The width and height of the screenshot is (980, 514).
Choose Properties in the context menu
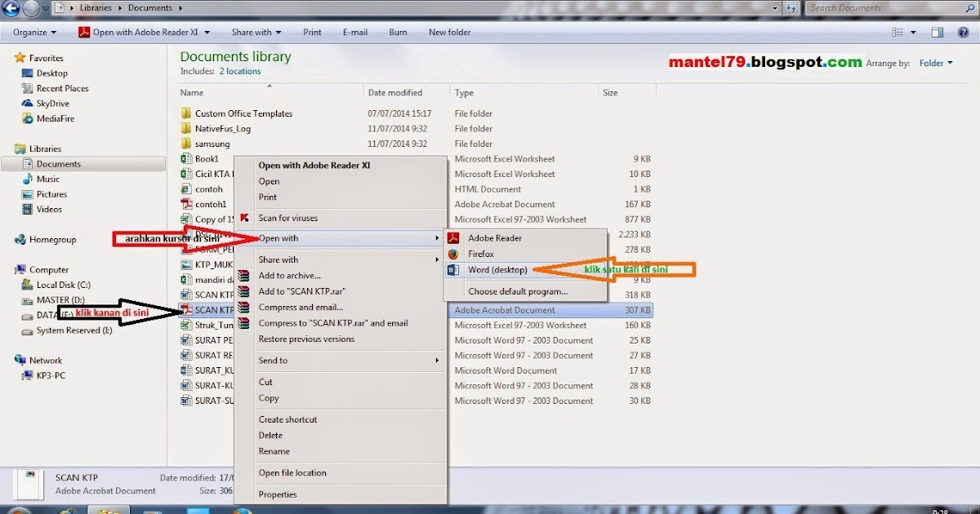(278, 494)
